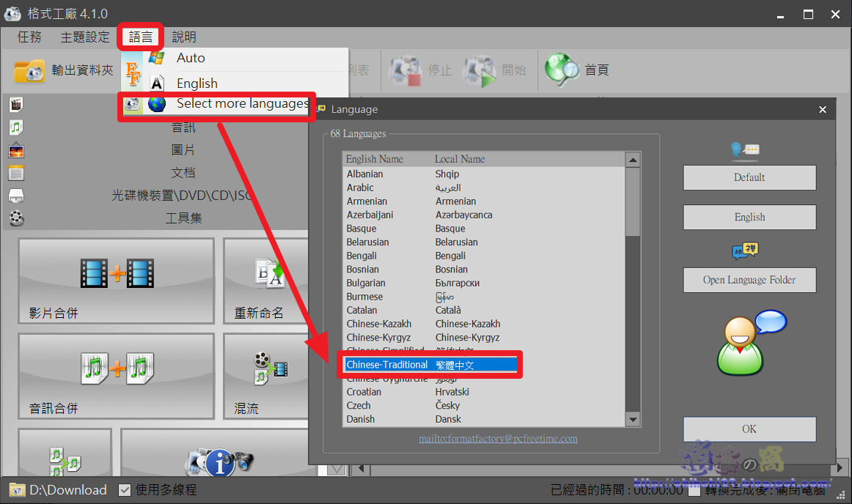Click the letter A icon beside English

pyautogui.click(x=156, y=83)
